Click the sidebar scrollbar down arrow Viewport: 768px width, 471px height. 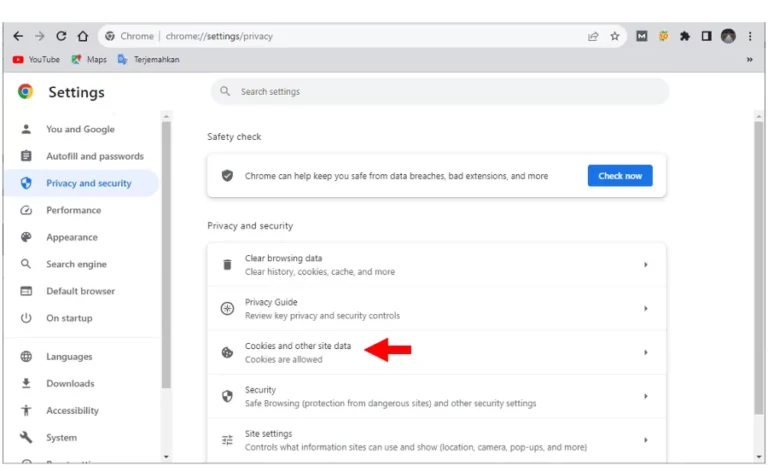[166, 457]
